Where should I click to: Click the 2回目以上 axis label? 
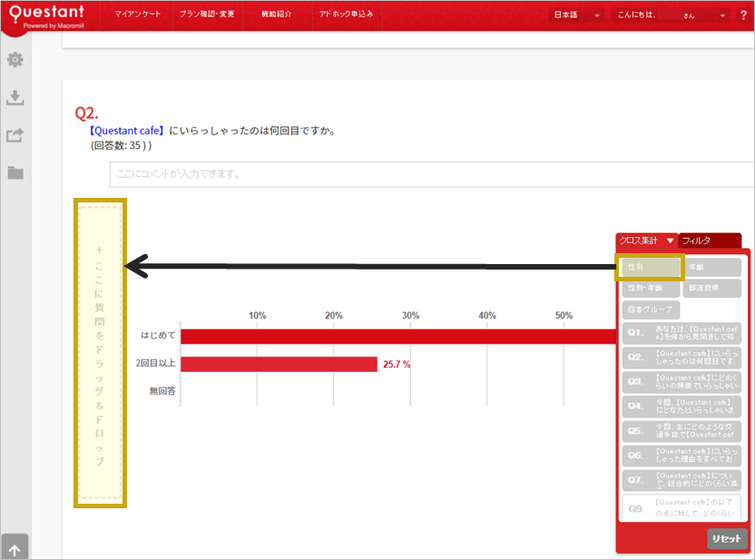click(x=155, y=363)
